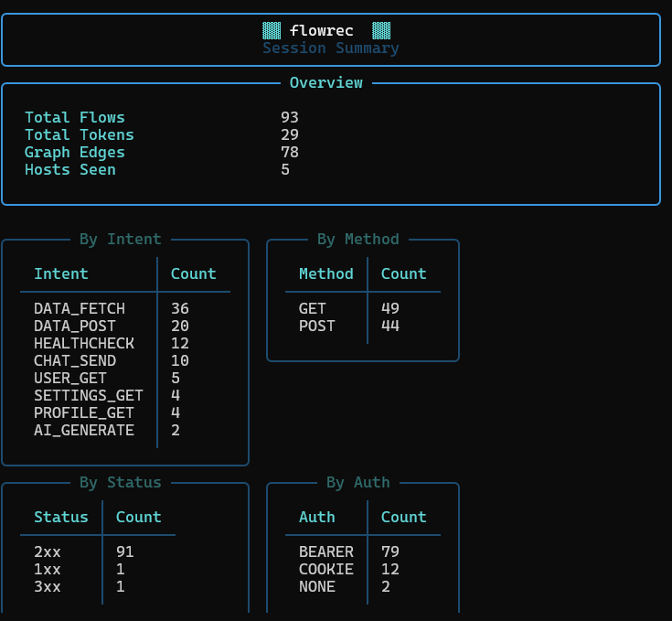Select the Total Flows value 93
This screenshot has height=621, width=672.
[290, 117]
